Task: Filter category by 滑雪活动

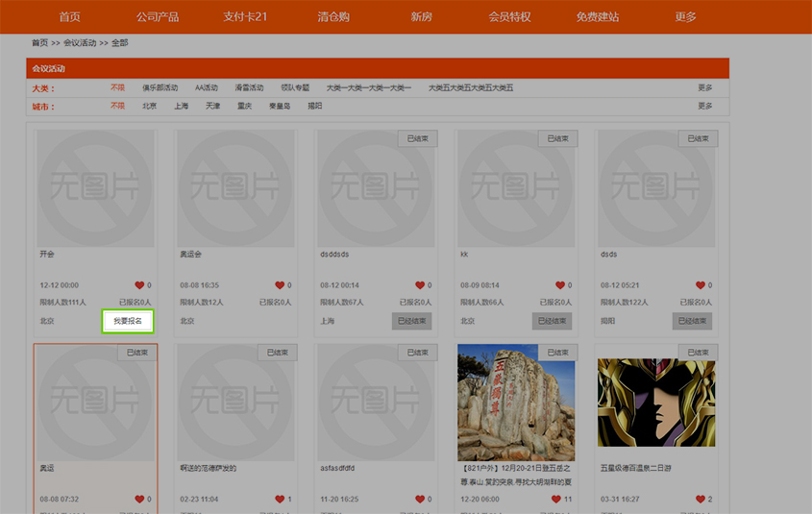Action: 249,87
